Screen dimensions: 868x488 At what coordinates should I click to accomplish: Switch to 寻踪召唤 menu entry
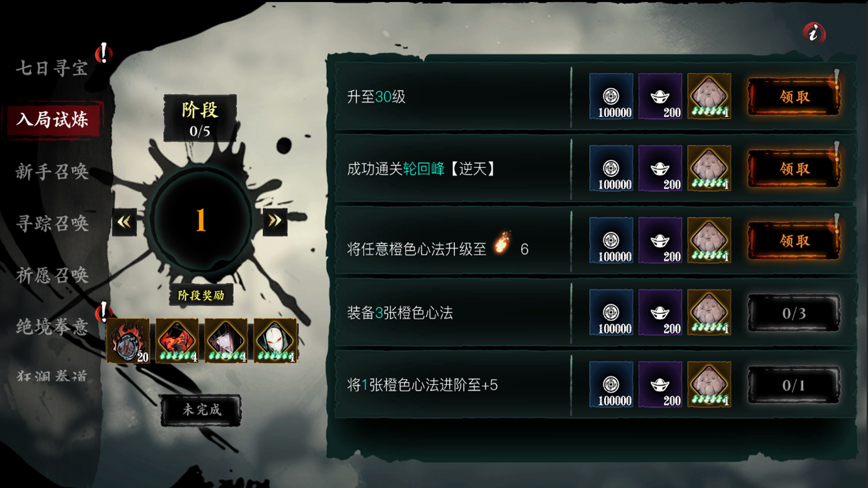[52, 223]
